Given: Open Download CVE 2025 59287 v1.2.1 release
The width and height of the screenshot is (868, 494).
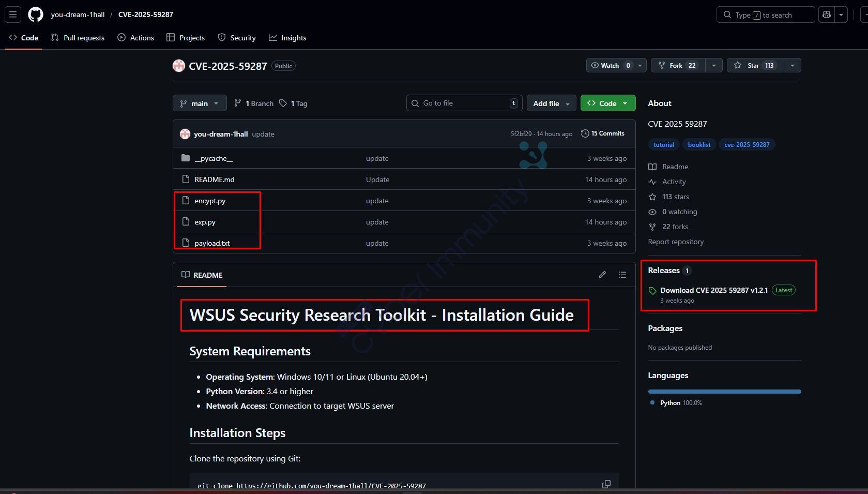Looking at the screenshot, I should tap(713, 290).
